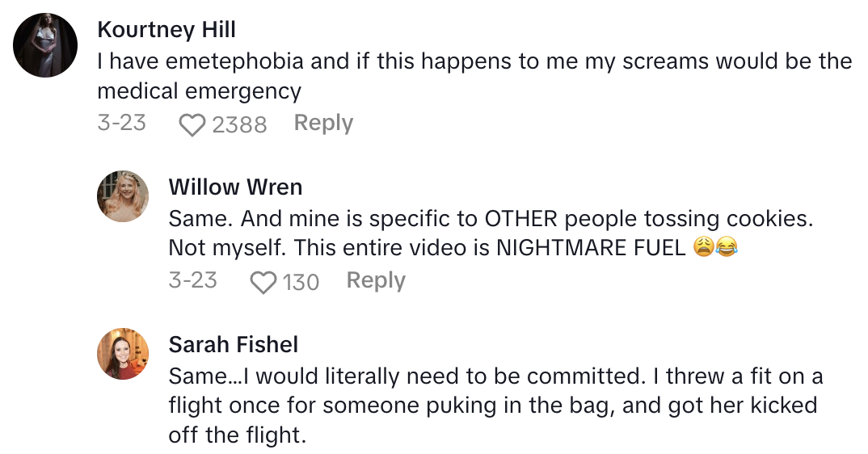
Task: Open Kourtney Hill's profile picture
Action: (45, 45)
